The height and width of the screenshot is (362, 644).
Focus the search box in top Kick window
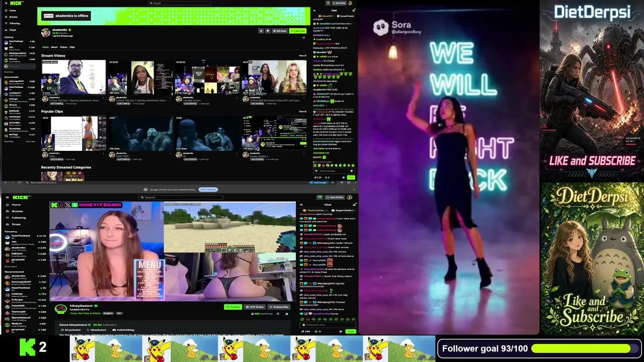[x=180, y=3]
